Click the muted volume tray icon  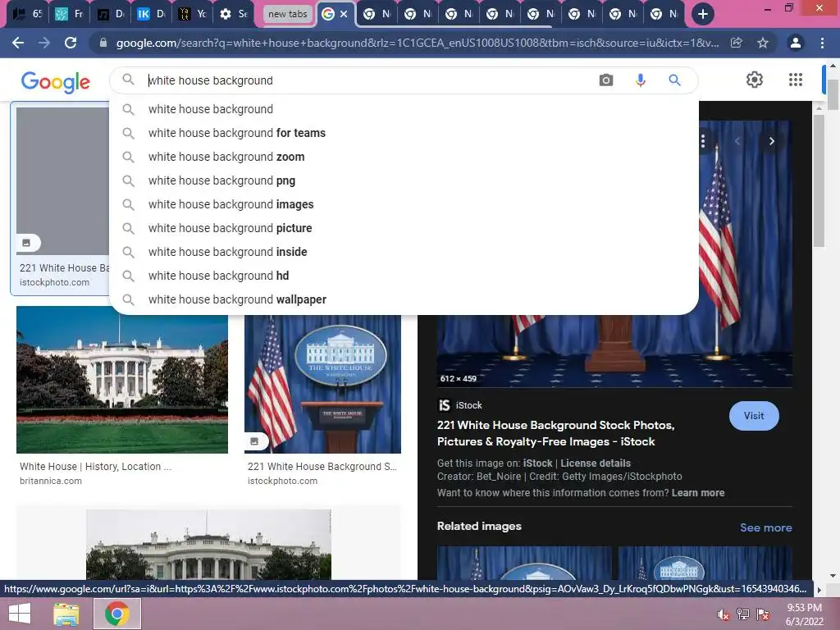coord(723,614)
